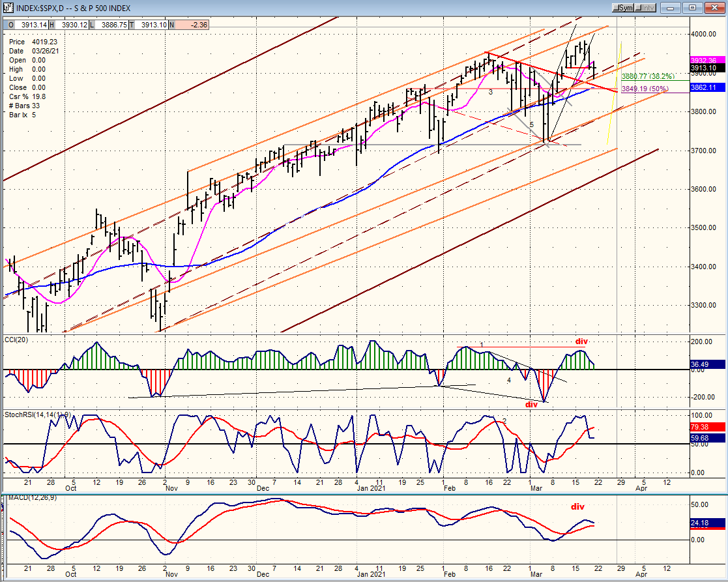This screenshot has height=582, width=728.
Task: Click the 3862.11 blue moving average label
Action: coord(706,87)
